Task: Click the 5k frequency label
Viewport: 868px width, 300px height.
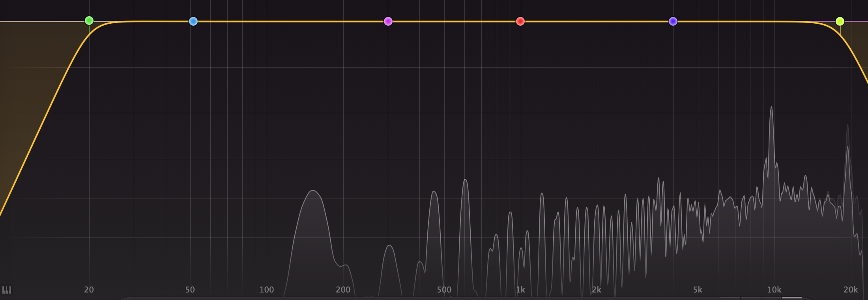Action: click(x=697, y=290)
